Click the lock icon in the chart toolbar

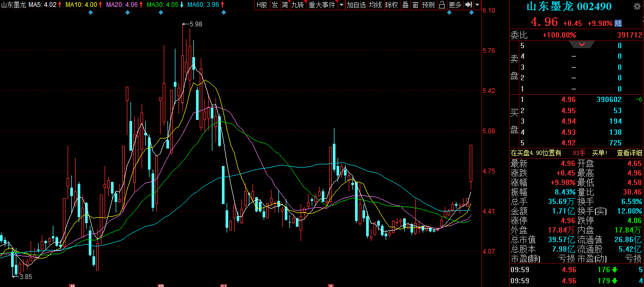pyautogui.click(x=442, y=5)
